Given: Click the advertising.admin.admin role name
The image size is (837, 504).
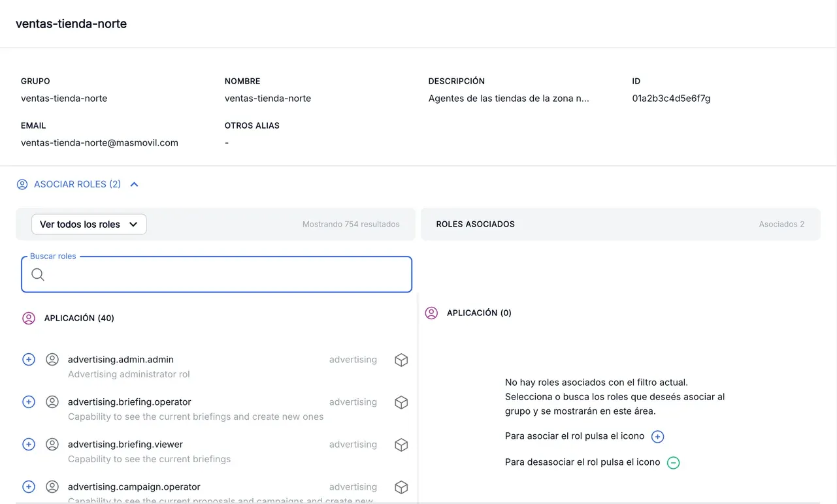Looking at the screenshot, I should tap(121, 360).
